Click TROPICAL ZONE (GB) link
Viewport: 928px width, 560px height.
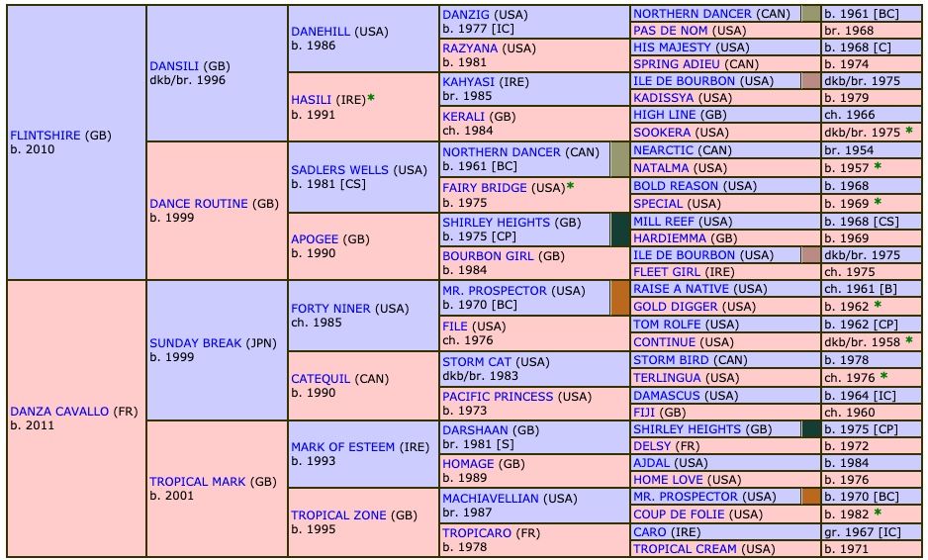(338, 515)
